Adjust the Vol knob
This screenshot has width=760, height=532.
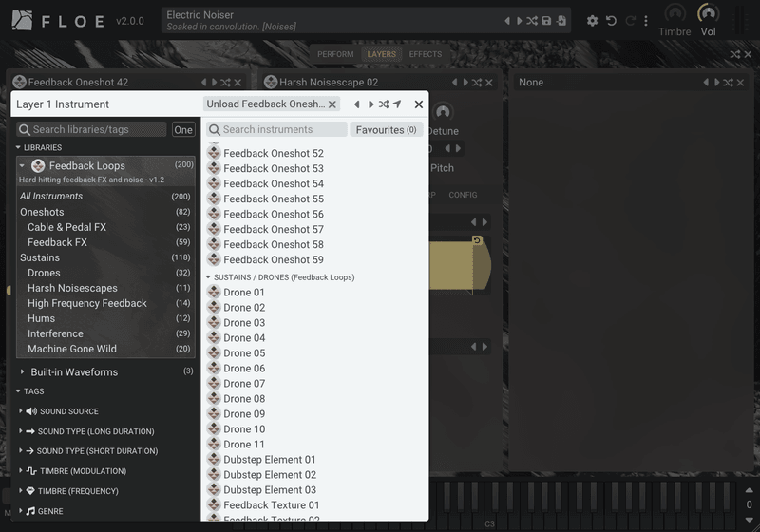(x=708, y=13)
